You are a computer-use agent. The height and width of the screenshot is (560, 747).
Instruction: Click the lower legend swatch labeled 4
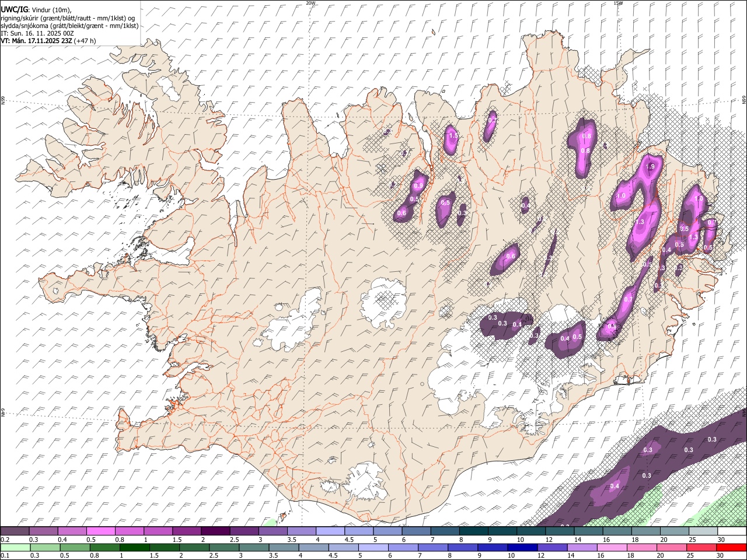click(x=313, y=547)
